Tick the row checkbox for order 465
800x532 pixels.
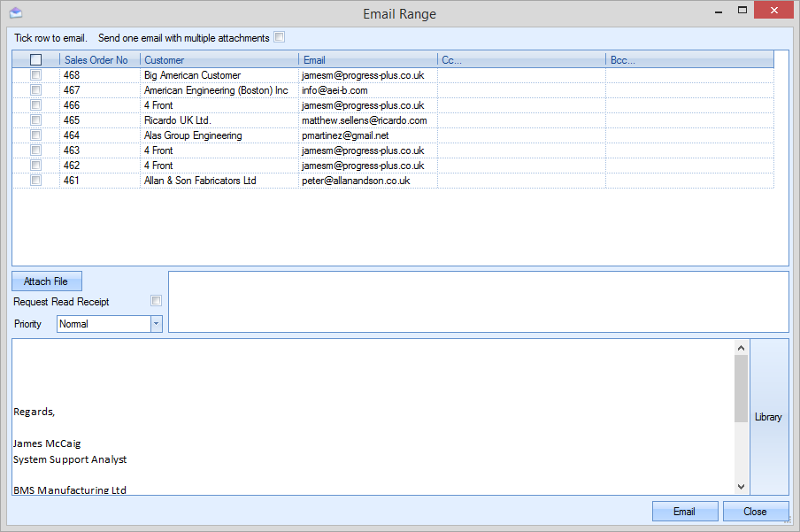[36, 120]
